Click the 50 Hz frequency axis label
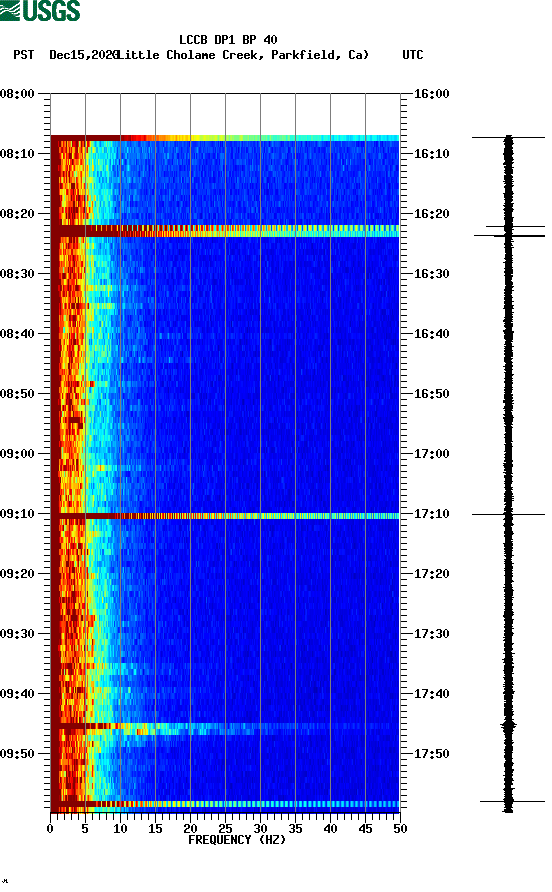Screen dimensions: 552x892 (x=400, y=829)
